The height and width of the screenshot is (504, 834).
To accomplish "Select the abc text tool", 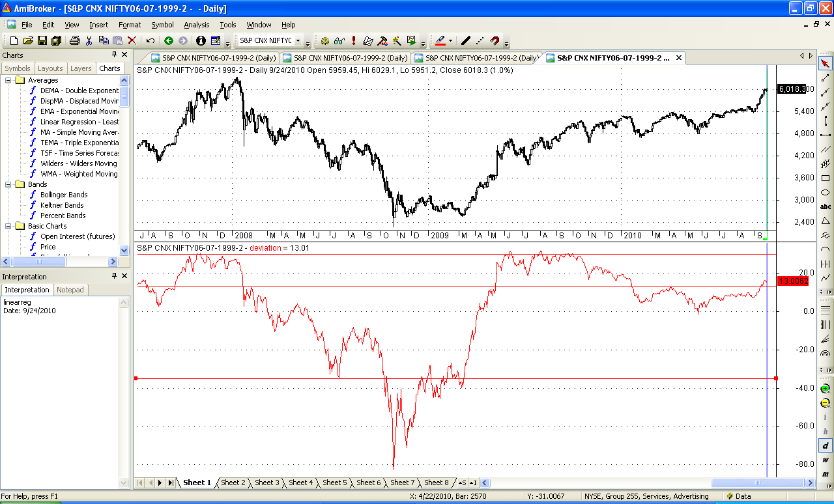I will pos(826,206).
